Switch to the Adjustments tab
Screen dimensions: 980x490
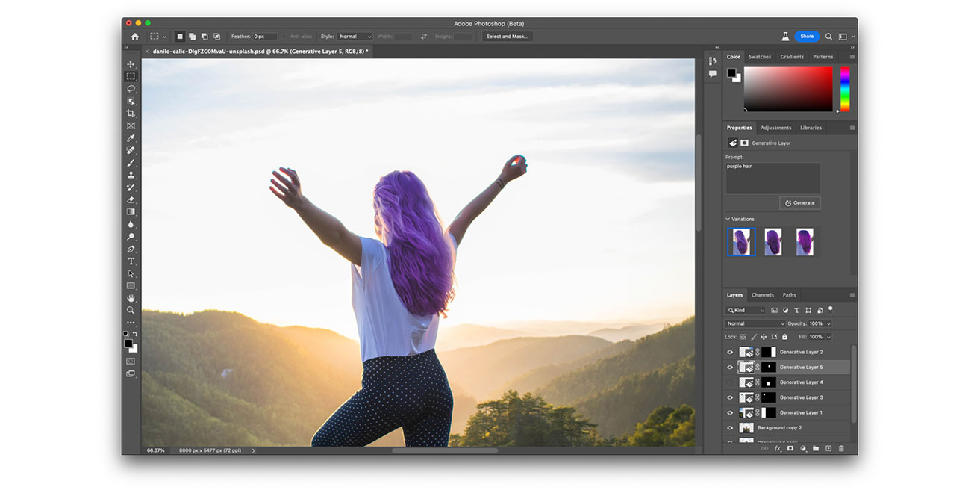pyautogui.click(x=775, y=128)
